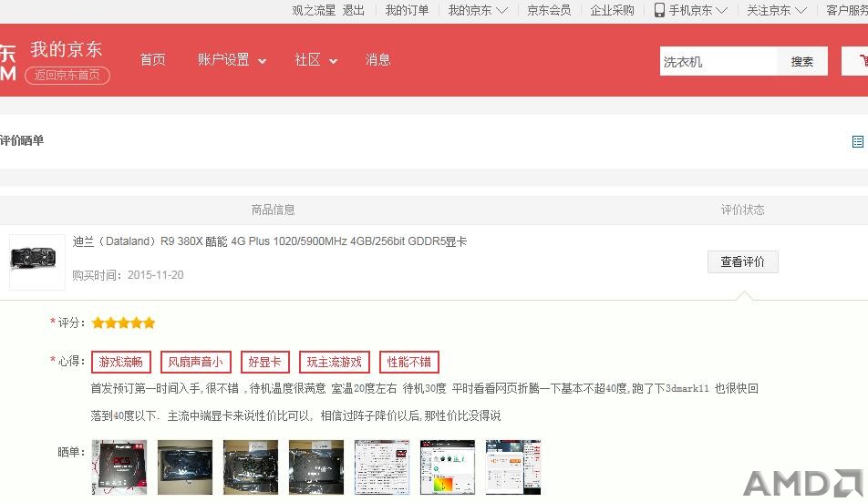Image resolution: width=868 pixels, height=502 pixels.
Task: Select the 游戏流畅 review tag
Action: tap(120, 362)
